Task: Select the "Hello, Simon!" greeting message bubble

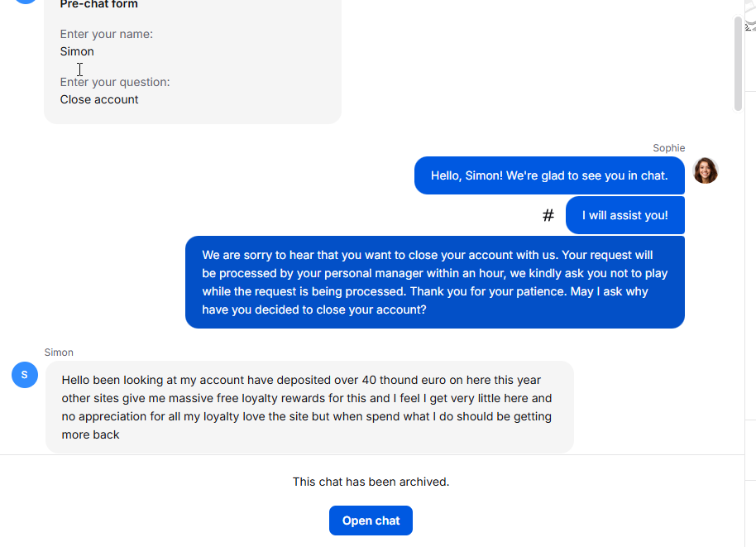Action: click(x=548, y=175)
